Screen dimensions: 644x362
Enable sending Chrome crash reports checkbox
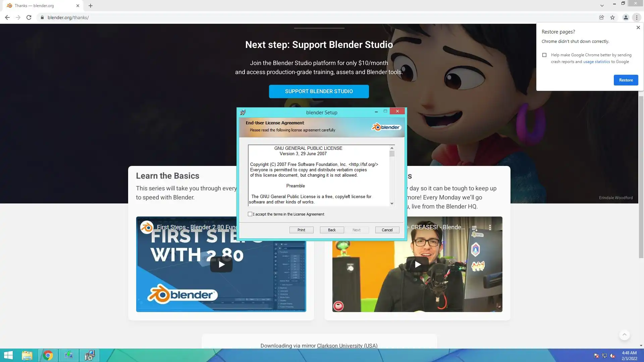544,55
